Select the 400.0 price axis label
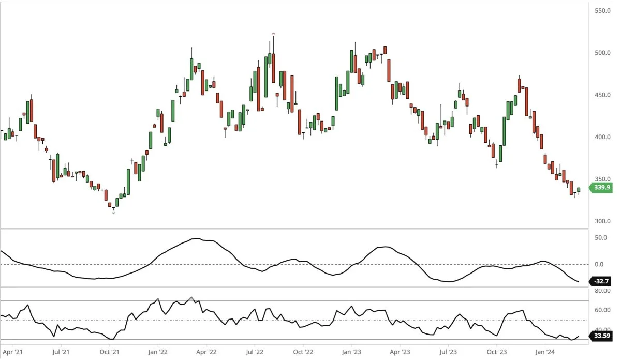This screenshot has height=364, width=621. (603, 137)
